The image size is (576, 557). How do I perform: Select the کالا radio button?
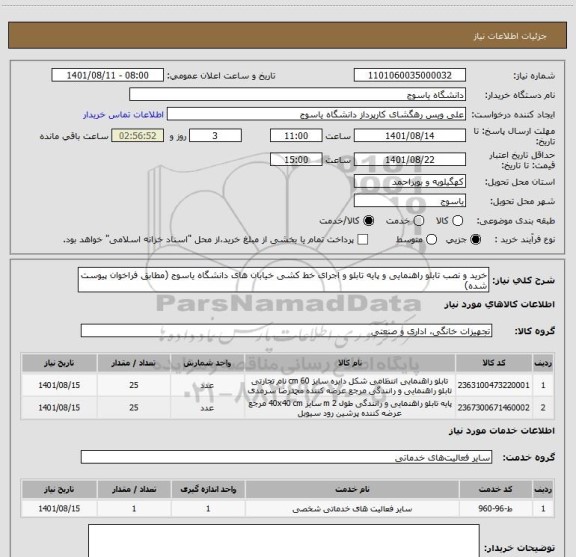click(457, 221)
